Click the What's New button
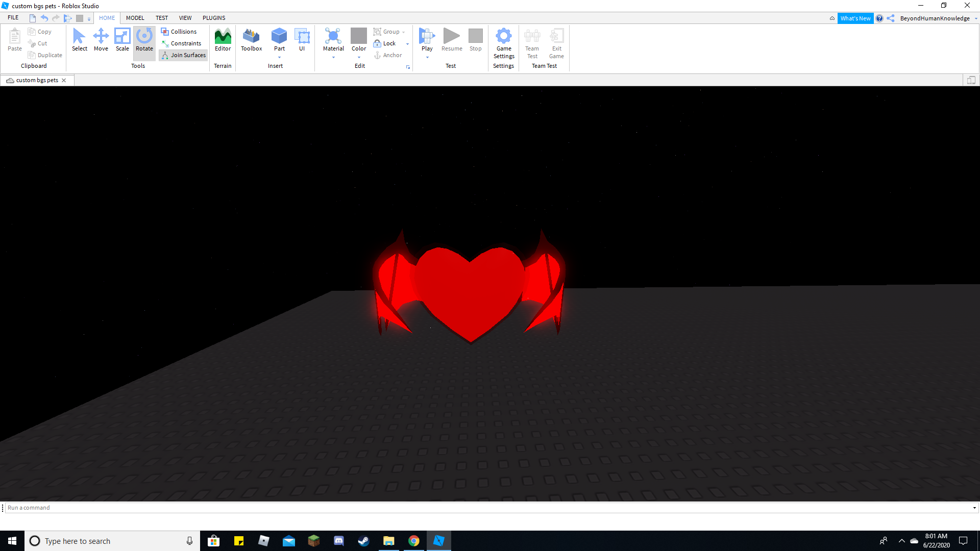980x551 pixels. pos(855,18)
